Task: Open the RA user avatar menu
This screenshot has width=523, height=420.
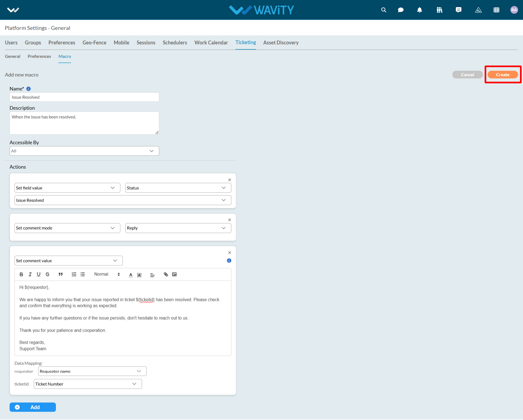Action: (514, 10)
